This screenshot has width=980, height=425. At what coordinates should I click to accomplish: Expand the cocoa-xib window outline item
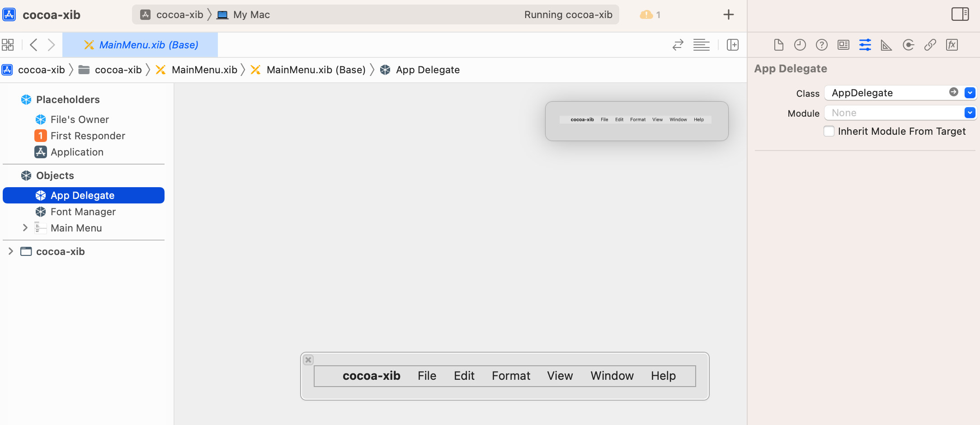11,251
